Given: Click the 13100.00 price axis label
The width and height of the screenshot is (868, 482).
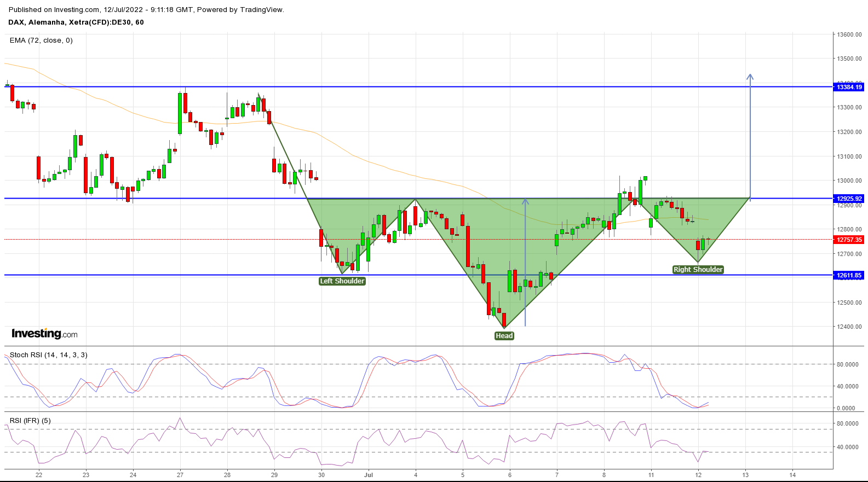Looking at the screenshot, I should [849, 156].
